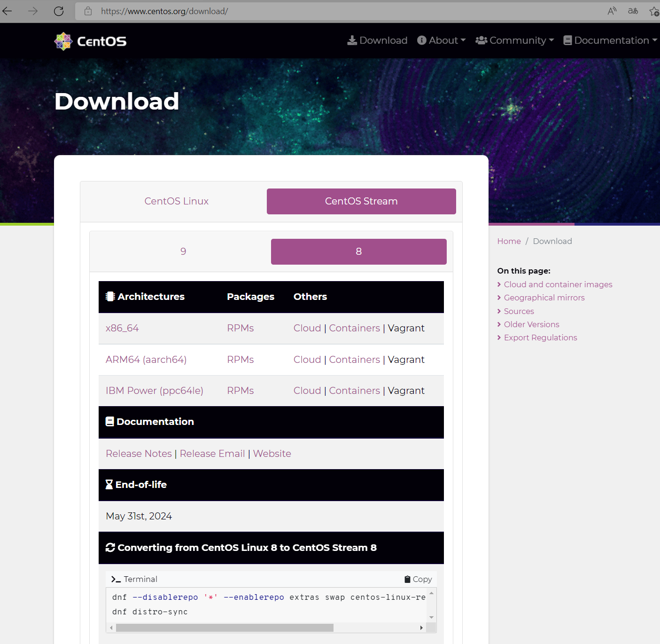The image size is (660, 644).
Task: Open Containers link in IBM Power row
Action: tap(355, 391)
